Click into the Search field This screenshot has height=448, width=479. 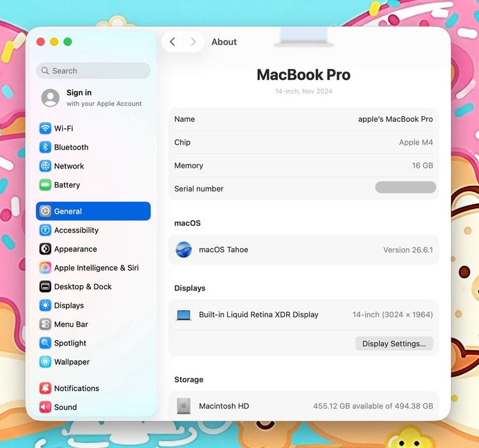[93, 71]
